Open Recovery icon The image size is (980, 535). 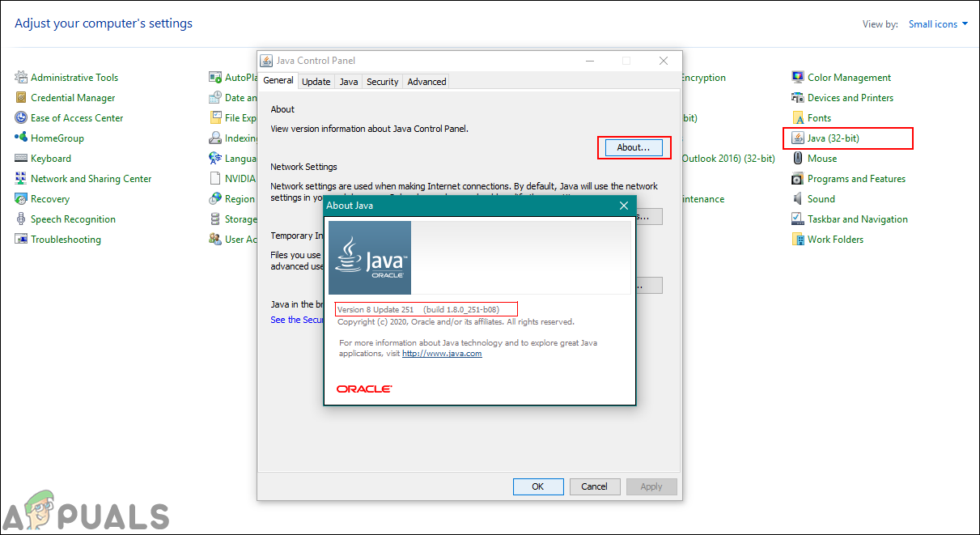pyautogui.click(x=21, y=199)
